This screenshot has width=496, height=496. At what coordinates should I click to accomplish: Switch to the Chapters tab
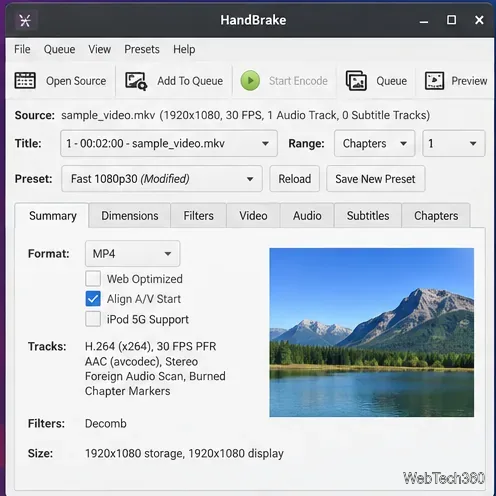[436, 216]
